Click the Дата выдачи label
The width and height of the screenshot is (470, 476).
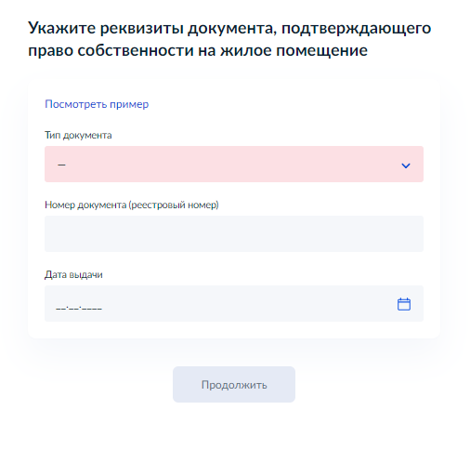coord(73,274)
